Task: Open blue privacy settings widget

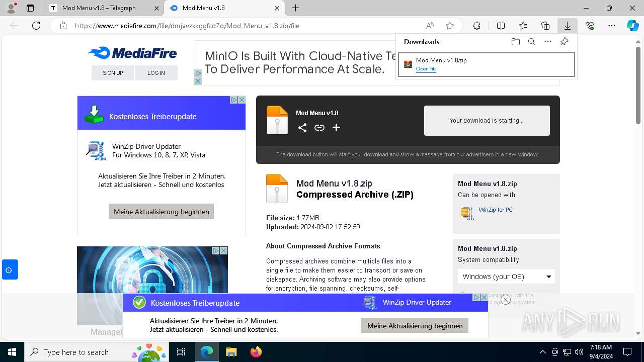Action: pos(10,270)
